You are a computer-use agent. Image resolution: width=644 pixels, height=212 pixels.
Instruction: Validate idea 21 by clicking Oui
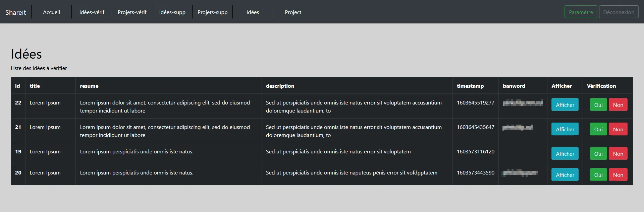[x=598, y=129]
